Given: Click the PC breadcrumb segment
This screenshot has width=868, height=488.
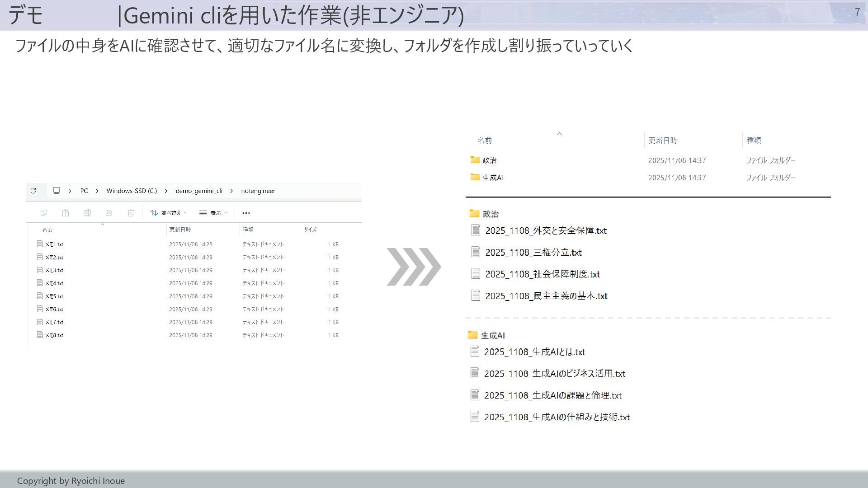Looking at the screenshot, I should 84,191.
